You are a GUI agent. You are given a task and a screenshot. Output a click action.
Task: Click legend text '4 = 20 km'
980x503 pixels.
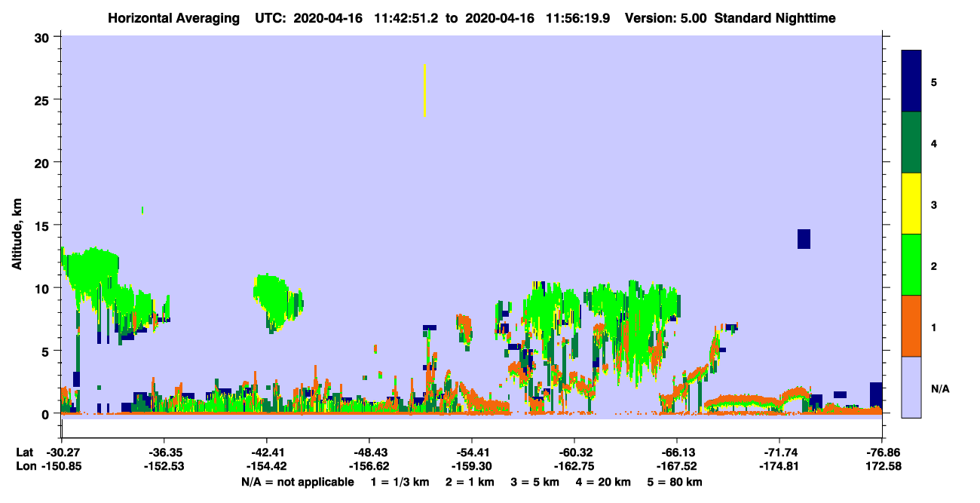604,482
